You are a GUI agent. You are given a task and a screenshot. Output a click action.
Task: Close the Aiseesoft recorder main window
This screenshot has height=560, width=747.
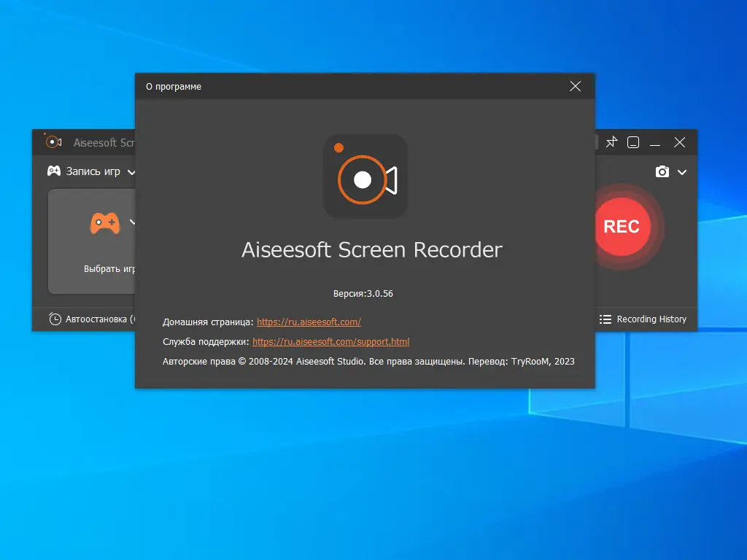tap(679, 142)
